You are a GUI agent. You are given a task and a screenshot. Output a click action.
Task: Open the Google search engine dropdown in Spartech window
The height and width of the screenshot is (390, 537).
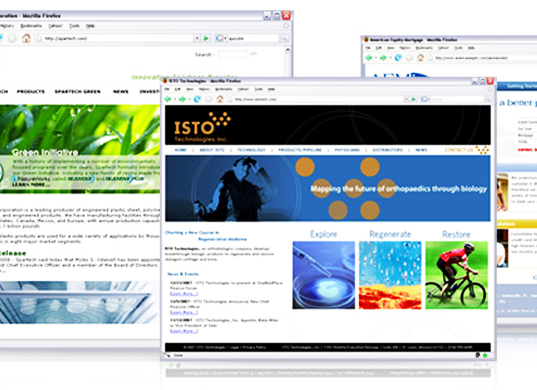click(x=221, y=38)
